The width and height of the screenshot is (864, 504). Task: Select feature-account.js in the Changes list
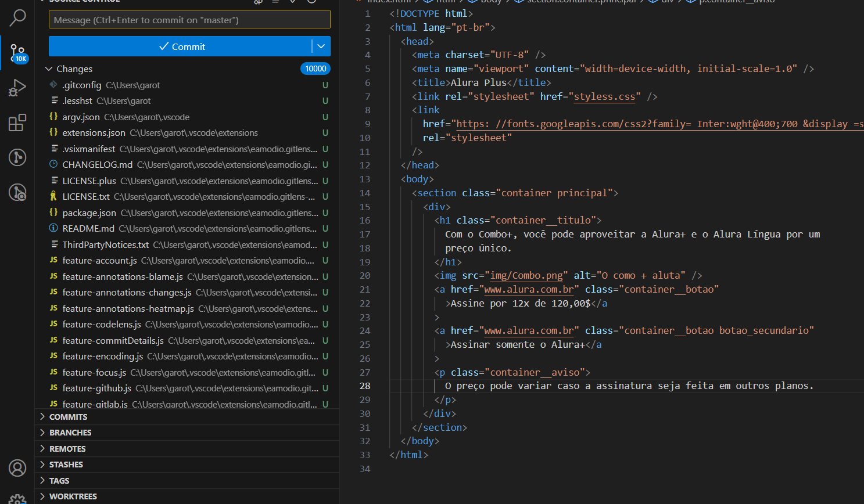point(187,260)
